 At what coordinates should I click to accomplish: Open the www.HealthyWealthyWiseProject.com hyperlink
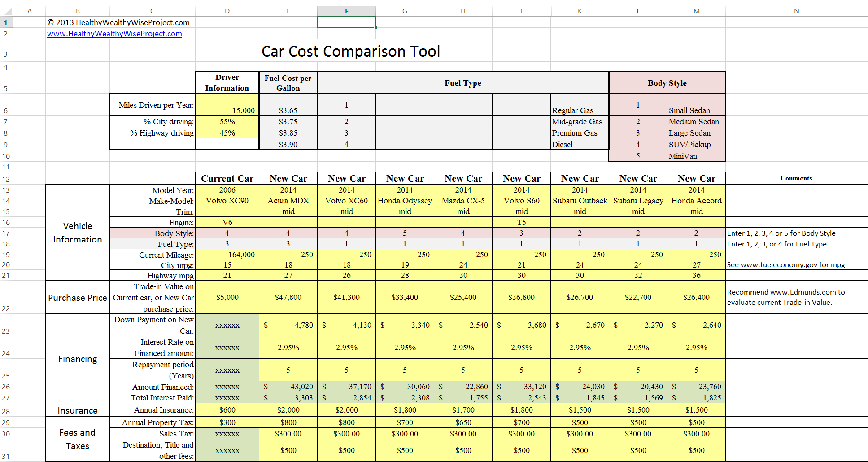coord(114,33)
